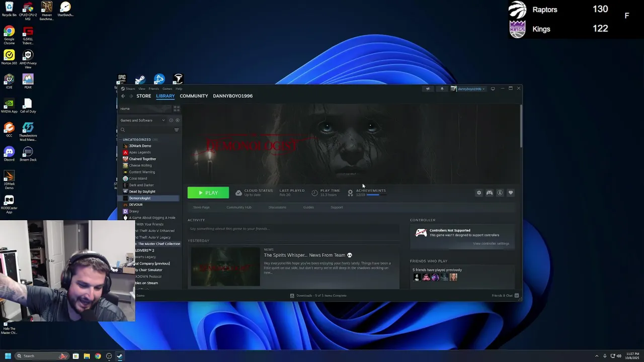
Task: Open Steam announcements megaphone icon
Action: tap(428, 88)
